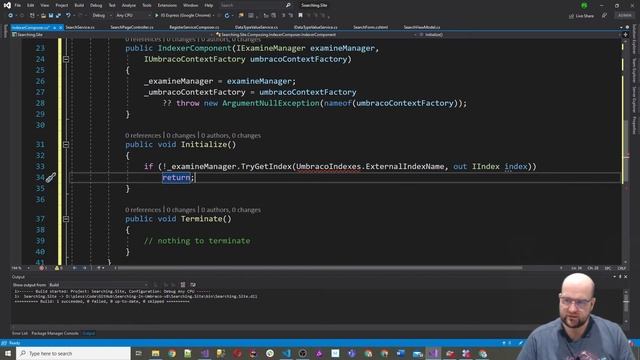Screen dimensions: 640x360
Task: Click the green user account avatar
Action: [x=584, y=5]
